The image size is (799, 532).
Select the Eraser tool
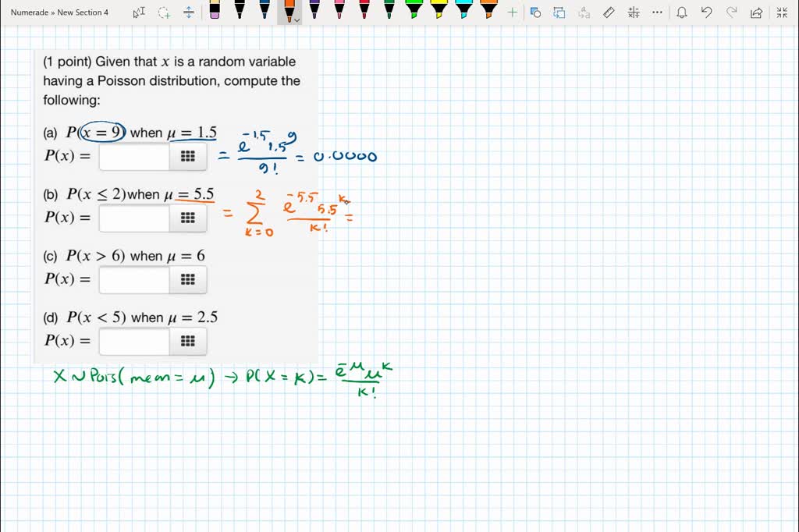215,12
